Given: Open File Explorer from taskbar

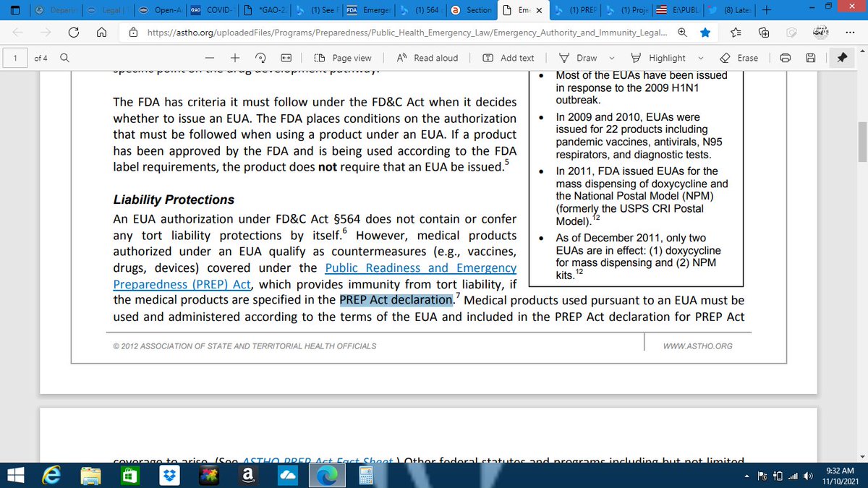Looking at the screenshot, I should coord(90,475).
